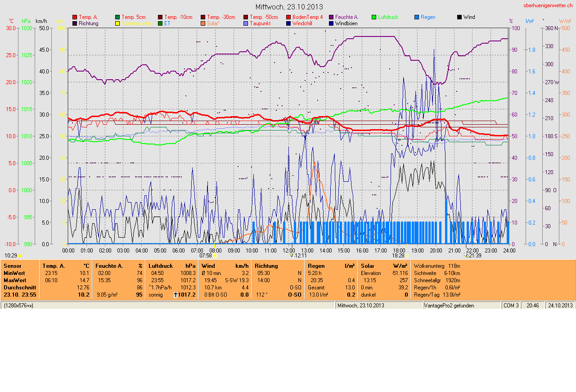Click the COM 3 status bar field
The width and height of the screenshot is (576, 392).
point(511,306)
